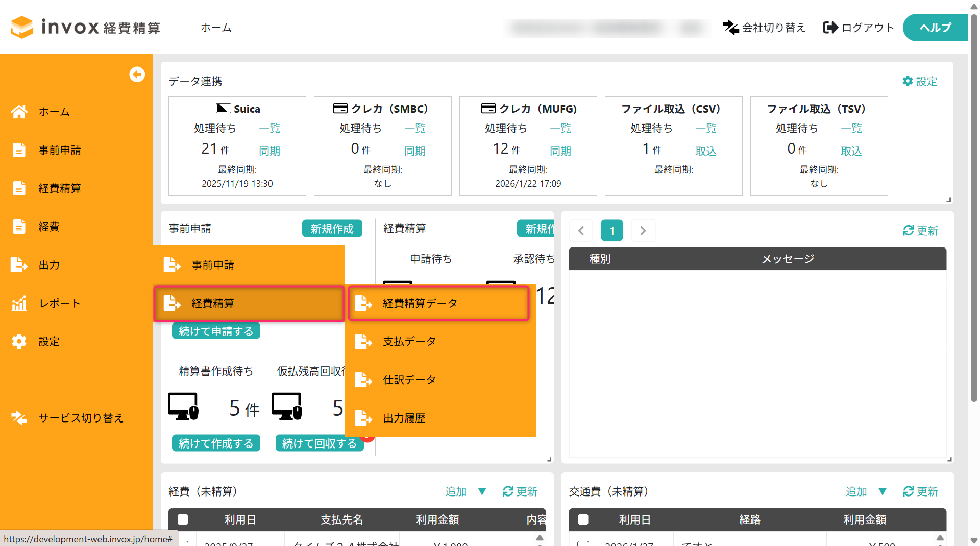This screenshot has height=546, width=980.
Task: Open the レポート chart icon
Action: (x=19, y=303)
